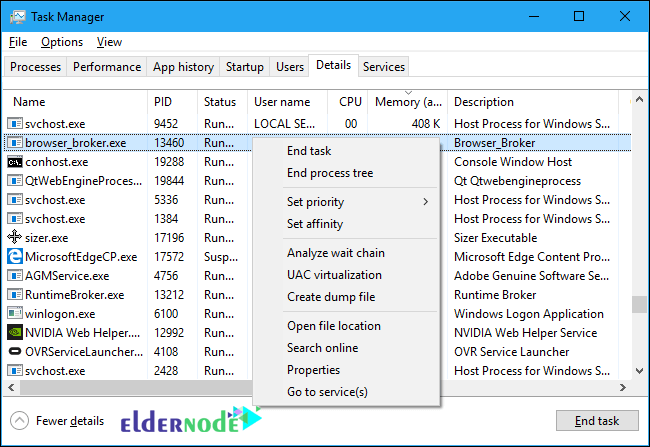
Task: Collapse view with Fewer details arrow
Action: point(19,421)
